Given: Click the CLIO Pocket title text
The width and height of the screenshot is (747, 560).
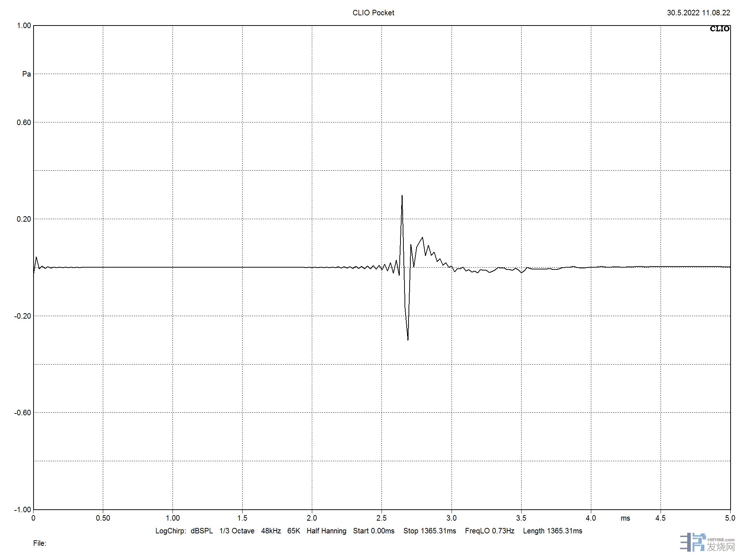Looking at the screenshot, I should 373,13.
